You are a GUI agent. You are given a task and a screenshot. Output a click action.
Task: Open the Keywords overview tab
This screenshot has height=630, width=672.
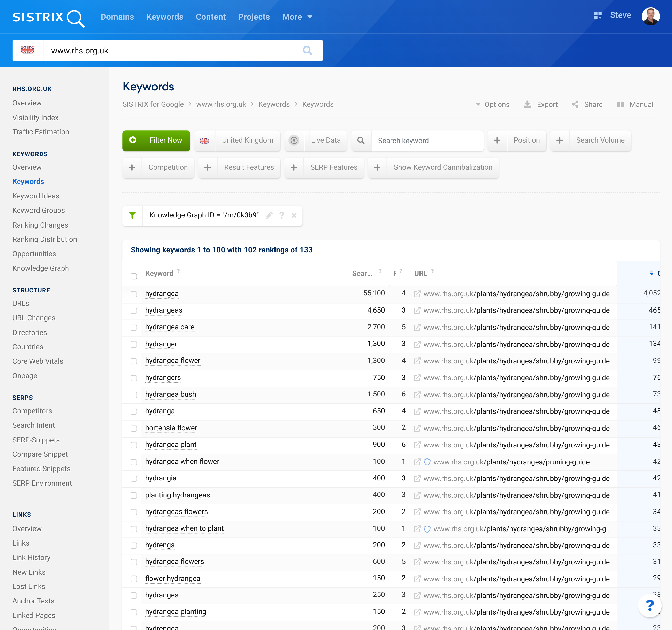[27, 167]
